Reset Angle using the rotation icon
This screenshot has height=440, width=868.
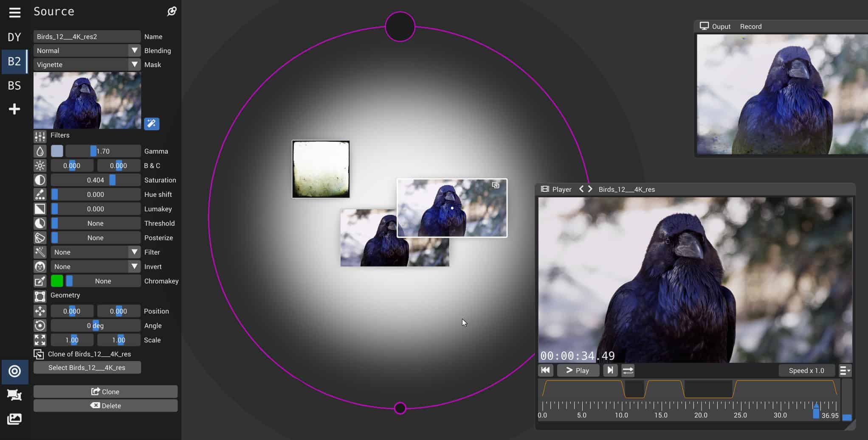[x=40, y=325]
